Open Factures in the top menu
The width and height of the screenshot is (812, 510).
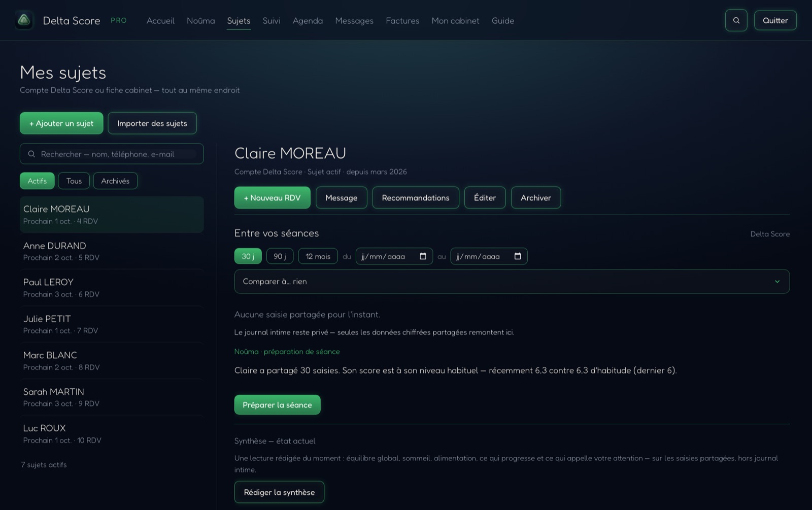[x=402, y=21]
